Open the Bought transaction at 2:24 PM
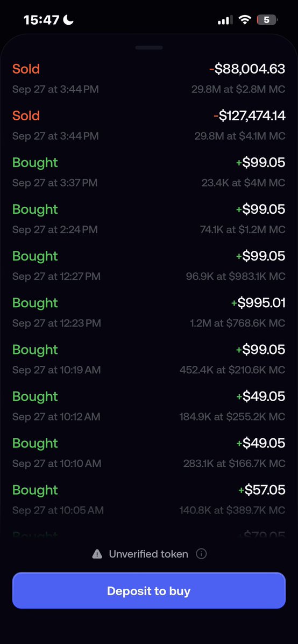Viewport: 298px width, 644px height. (x=149, y=219)
